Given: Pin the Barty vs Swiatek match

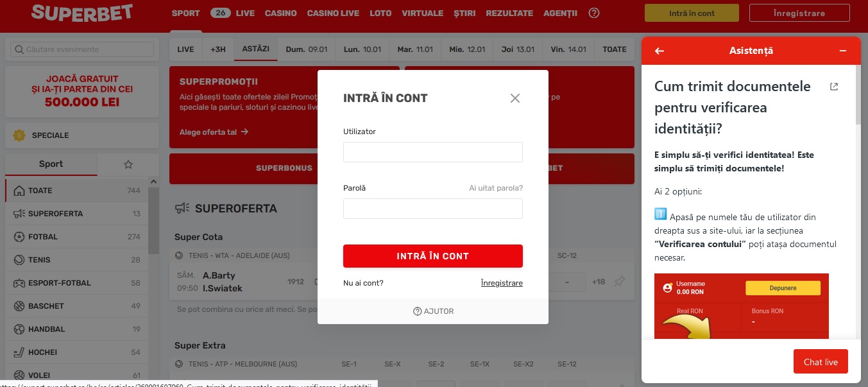Looking at the screenshot, I should click(x=619, y=282).
